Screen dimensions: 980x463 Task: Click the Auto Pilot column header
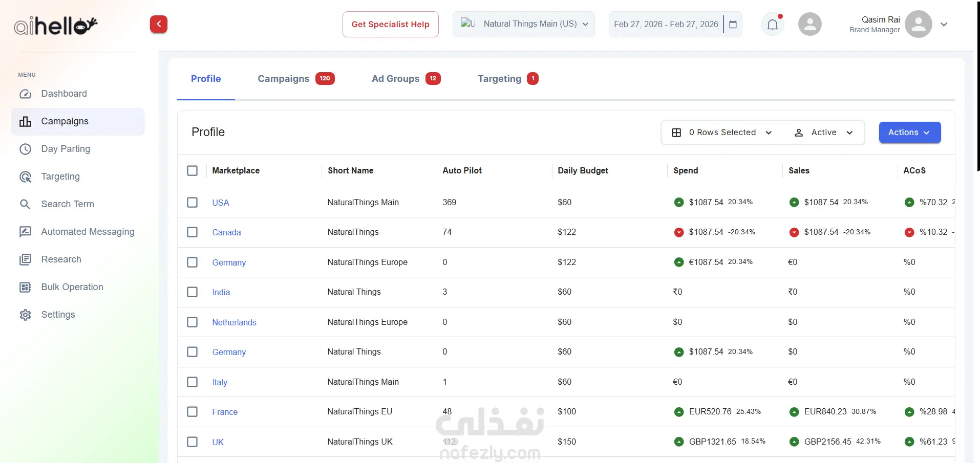pyautogui.click(x=462, y=170)
